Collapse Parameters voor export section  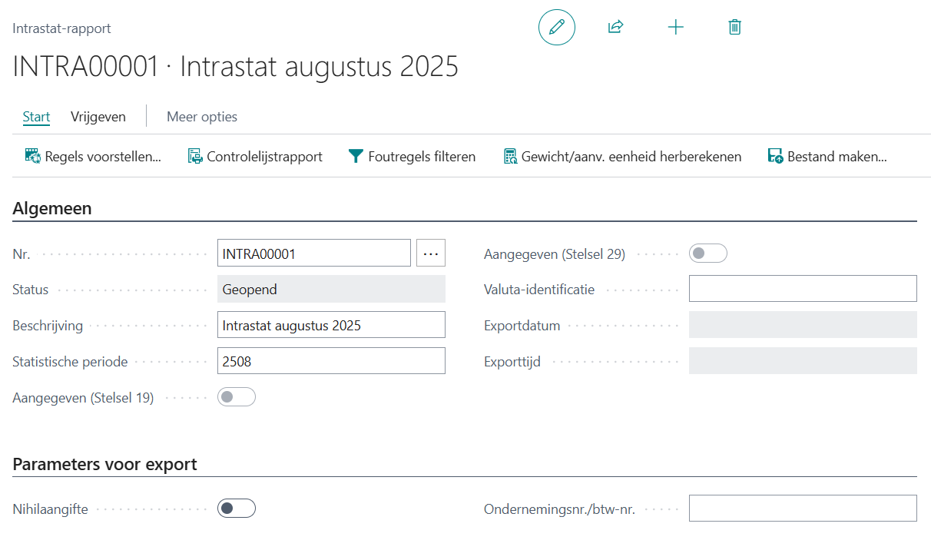point(105,464)
